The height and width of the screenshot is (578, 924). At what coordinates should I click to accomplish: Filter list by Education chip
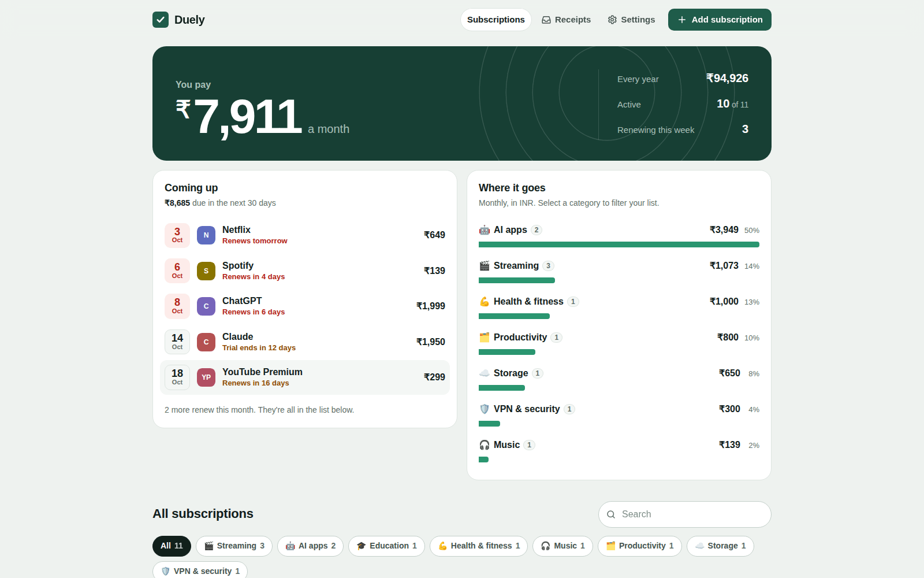[386, 546]
